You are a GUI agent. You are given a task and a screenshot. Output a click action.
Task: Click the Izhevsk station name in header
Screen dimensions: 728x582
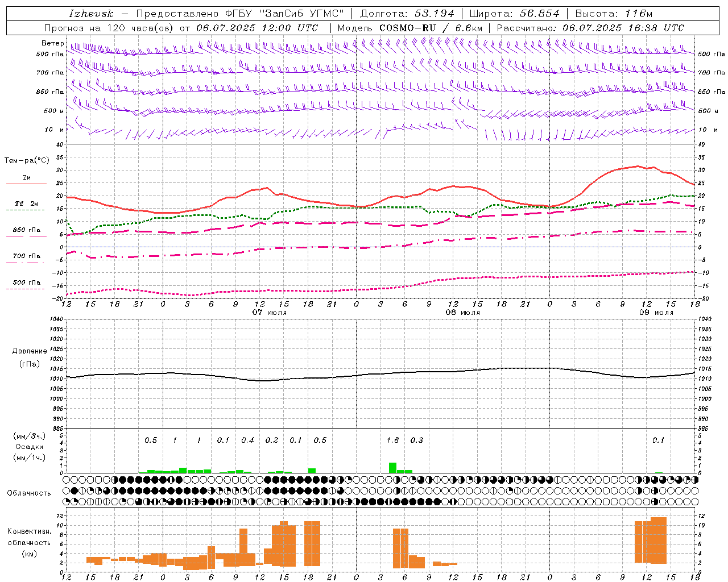coord(91,14)
